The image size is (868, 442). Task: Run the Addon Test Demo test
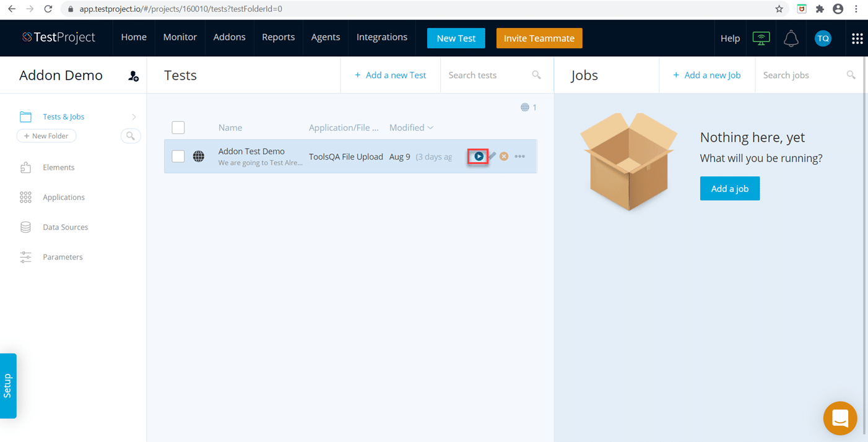click(x=479, y=157)
